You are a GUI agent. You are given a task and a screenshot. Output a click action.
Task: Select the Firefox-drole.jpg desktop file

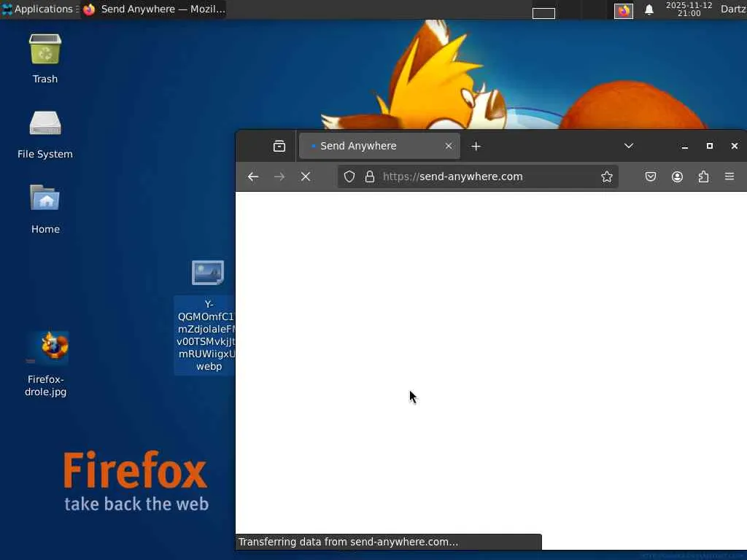point(46,365)
